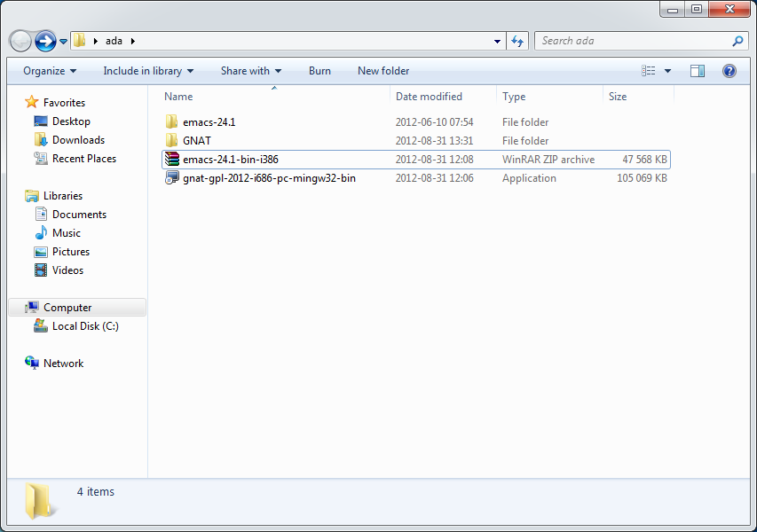Open the Videos library

pyautogui.click(x=67, y=270)
